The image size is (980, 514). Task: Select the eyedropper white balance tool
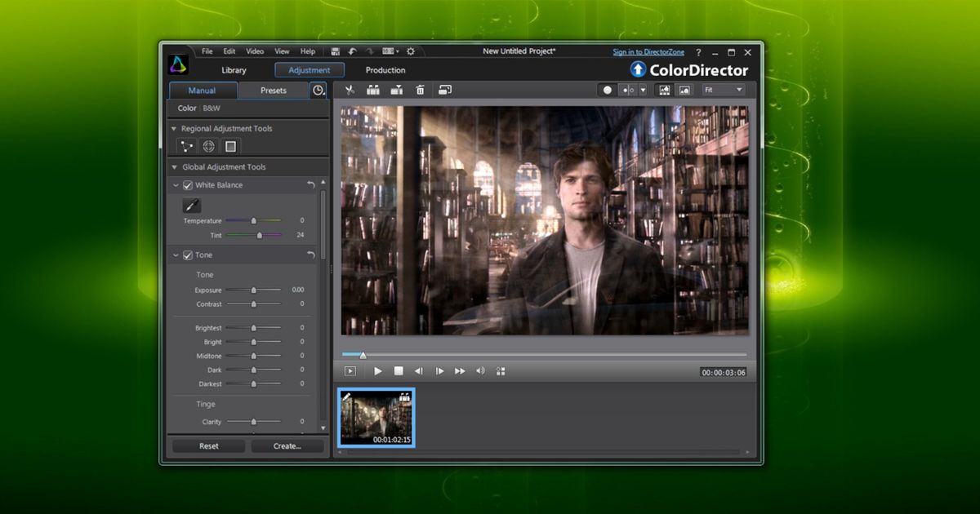[x=191, y=205]
